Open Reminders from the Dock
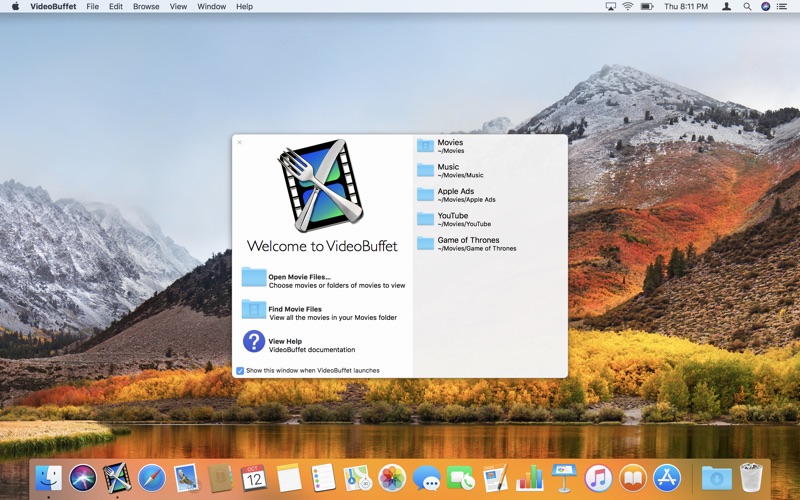This screenshot has width=800, height=500. 323,478
